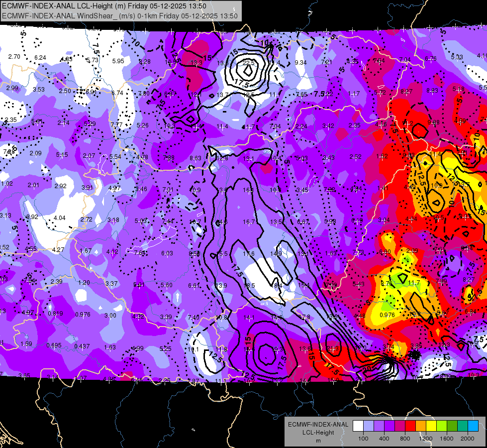Click the legend label '1600'
Image resolution: width=487 pixels, height=448 pixels.
(447, 439)
